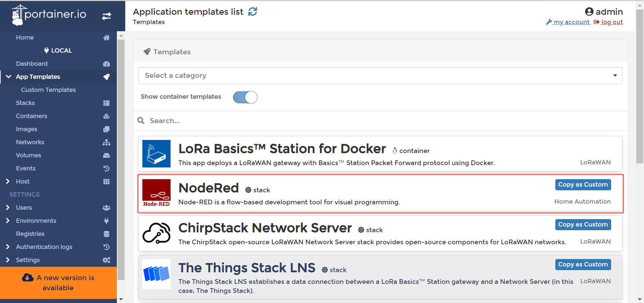
Task: Open Home in the sidebar
Action: (x=25, y=38)
